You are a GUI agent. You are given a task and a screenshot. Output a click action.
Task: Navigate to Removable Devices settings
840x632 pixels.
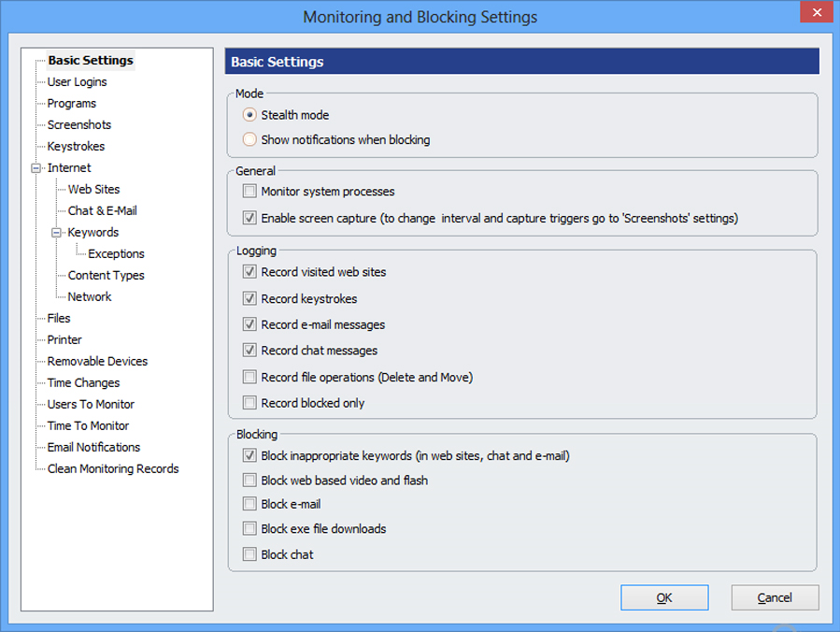tap(97, 362)
